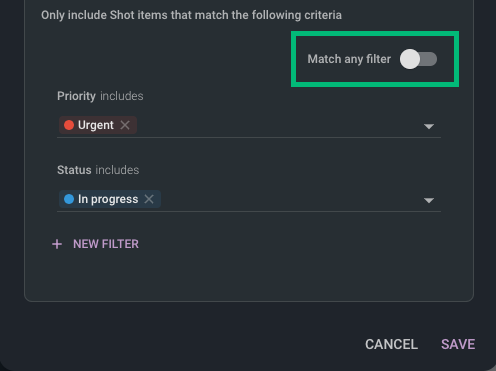Click the empty Priority input area

click(x=278, y=125)
